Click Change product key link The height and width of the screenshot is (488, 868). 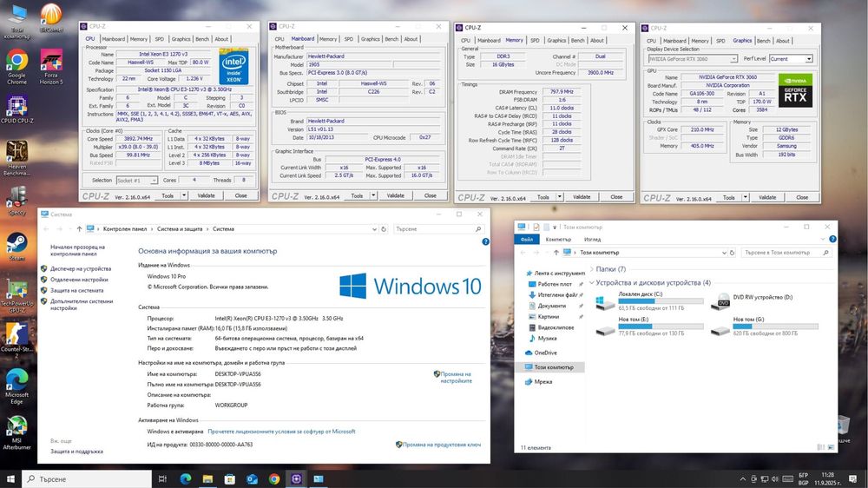click(x=441, y=445)
